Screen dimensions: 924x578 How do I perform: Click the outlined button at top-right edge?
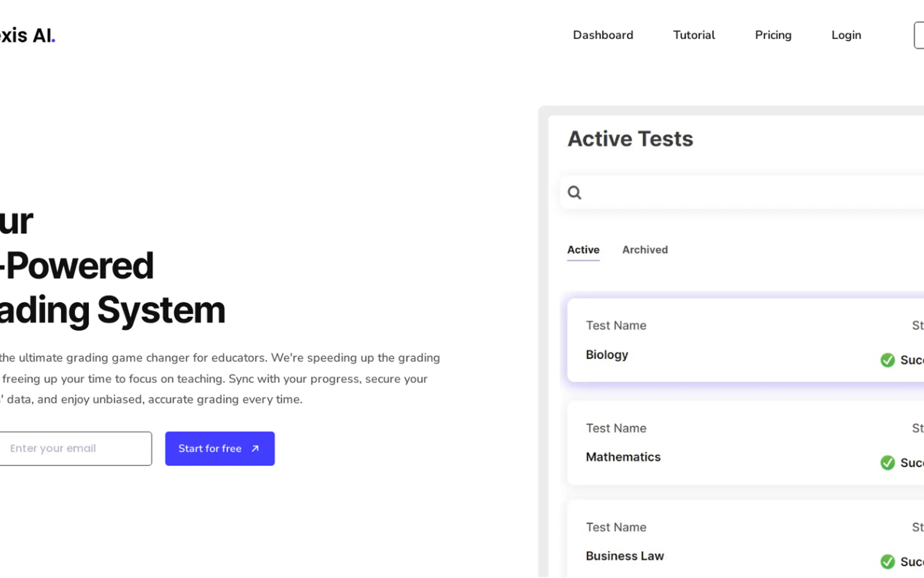tap(919, 35)
